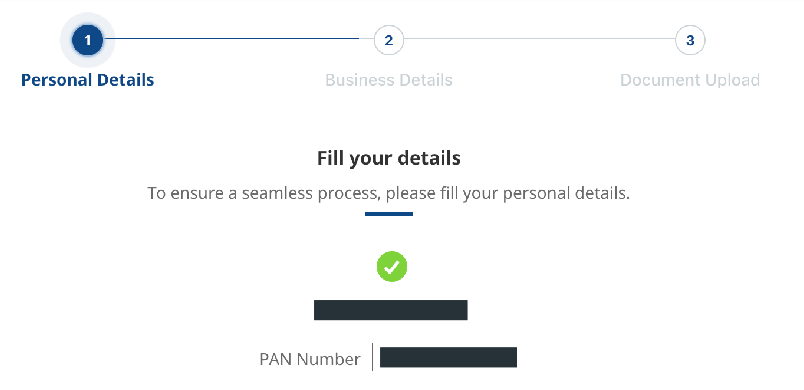804x390 pixels.
Task: Click the step 3 circle icon
Action: (690, 40)
